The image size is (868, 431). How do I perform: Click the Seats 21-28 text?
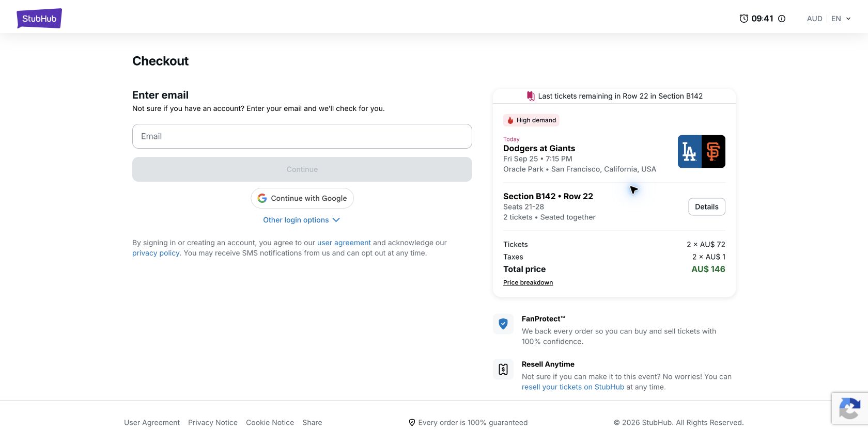click(x=523, y=207)
